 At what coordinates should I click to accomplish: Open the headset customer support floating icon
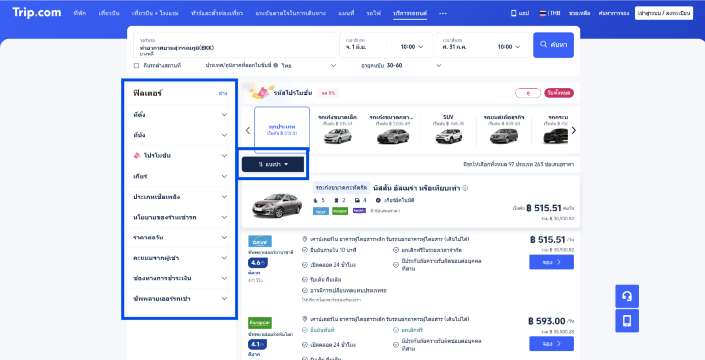click(x=627, y=296)
